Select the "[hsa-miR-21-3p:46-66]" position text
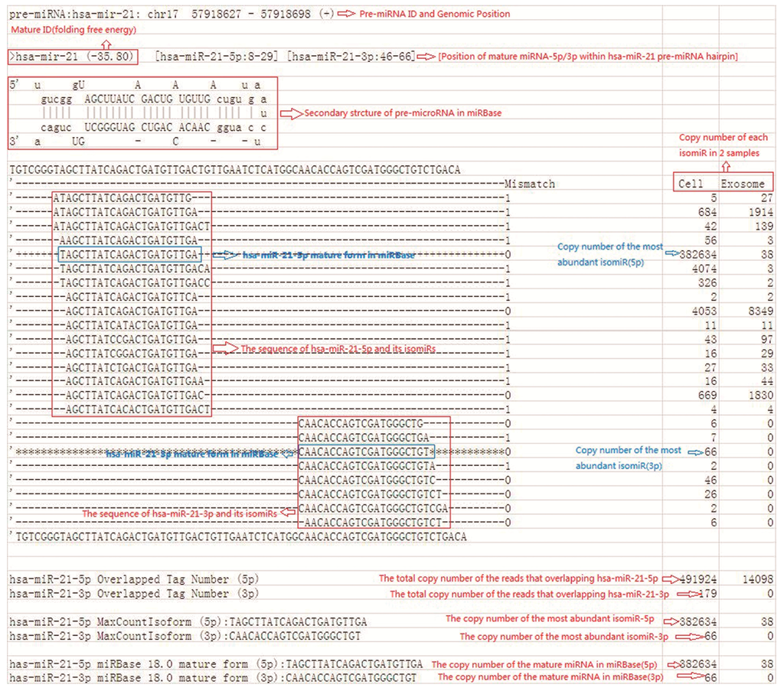This screenshot has height=691, width=784. pyautogui.click(x=351, y=57)
